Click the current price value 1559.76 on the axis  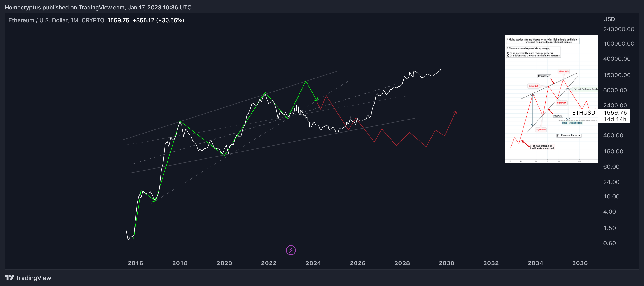pyautogui.click(x=615, y=113)
